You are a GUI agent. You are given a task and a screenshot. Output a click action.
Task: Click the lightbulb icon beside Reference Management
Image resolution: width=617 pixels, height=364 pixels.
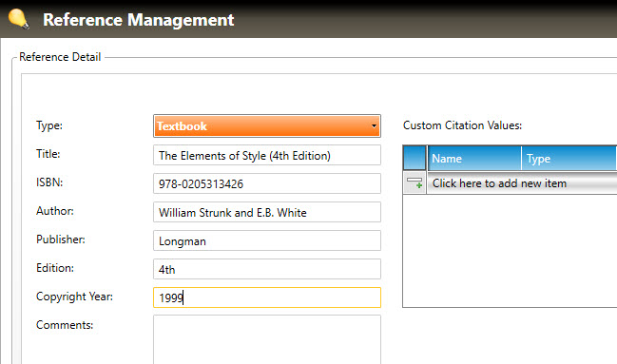(18, 19)
